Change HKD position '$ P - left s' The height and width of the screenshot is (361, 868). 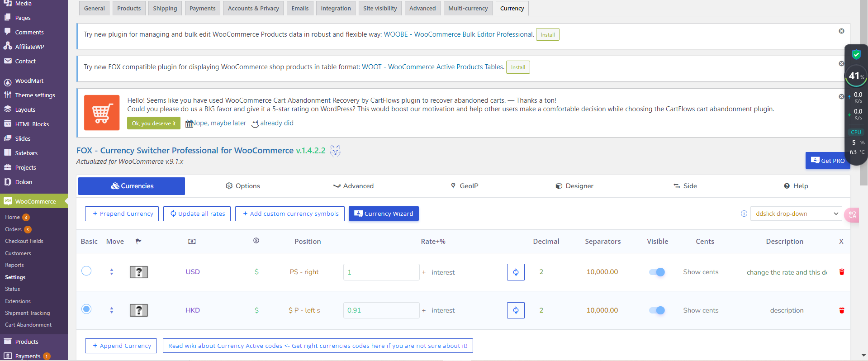(x=304, y=310)
